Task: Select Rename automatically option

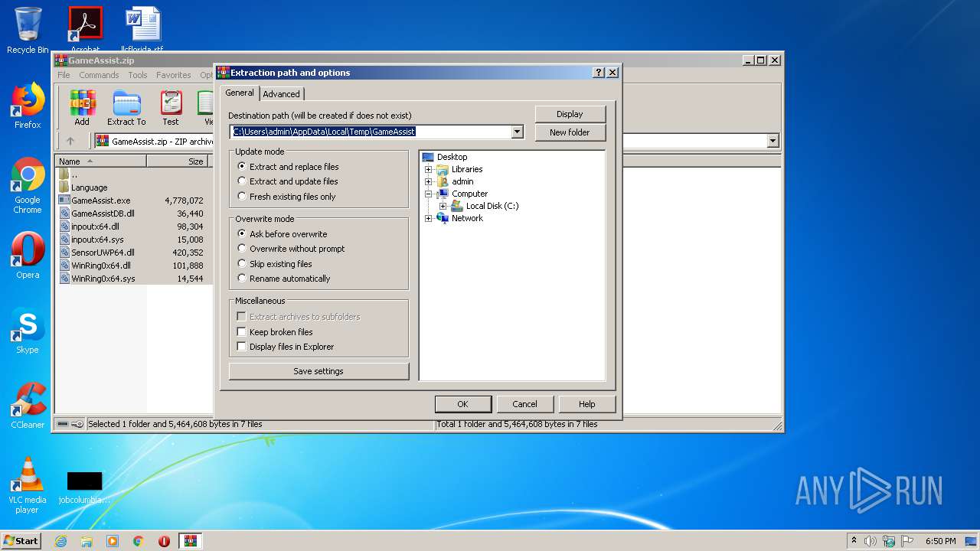Action: click(x=284, y=279)
